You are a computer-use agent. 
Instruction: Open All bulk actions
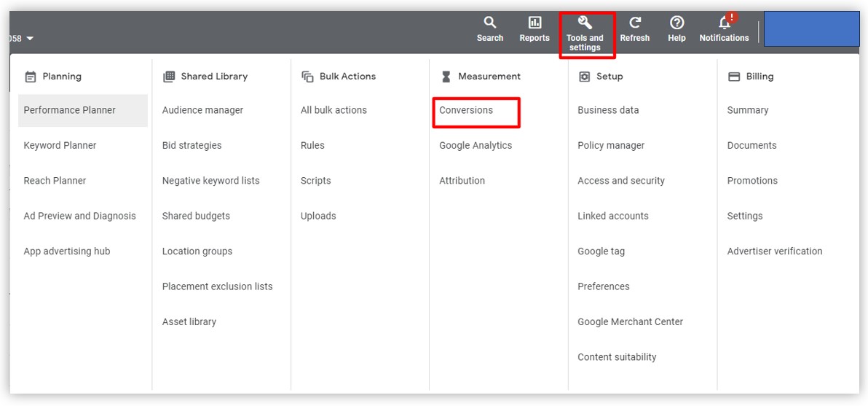(334, 110)
